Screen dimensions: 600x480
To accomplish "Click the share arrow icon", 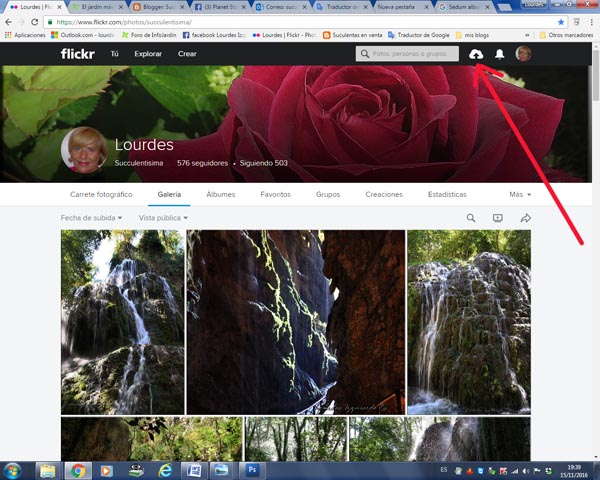I will point(525,218).
